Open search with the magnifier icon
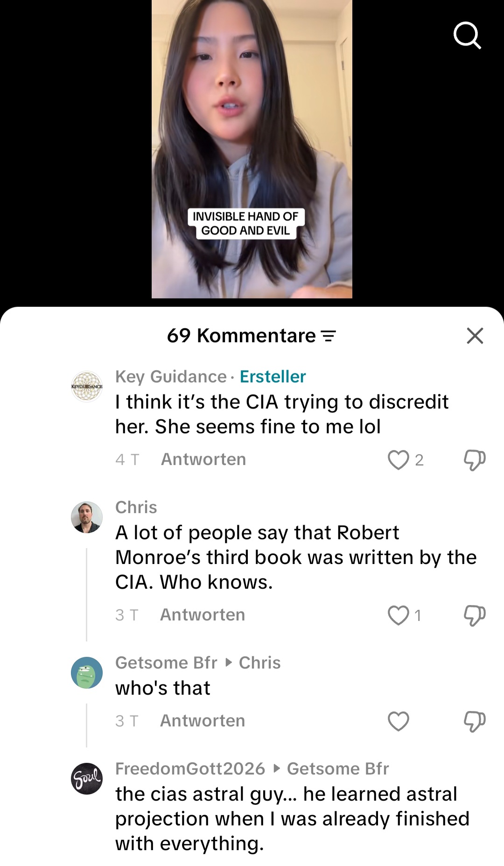504x866 pixels. click(x=467, y=35)
